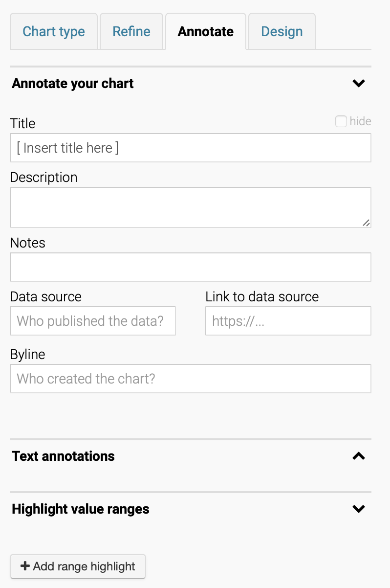
Task: Go to the Design tab
Action: click(x=282, y=31)
